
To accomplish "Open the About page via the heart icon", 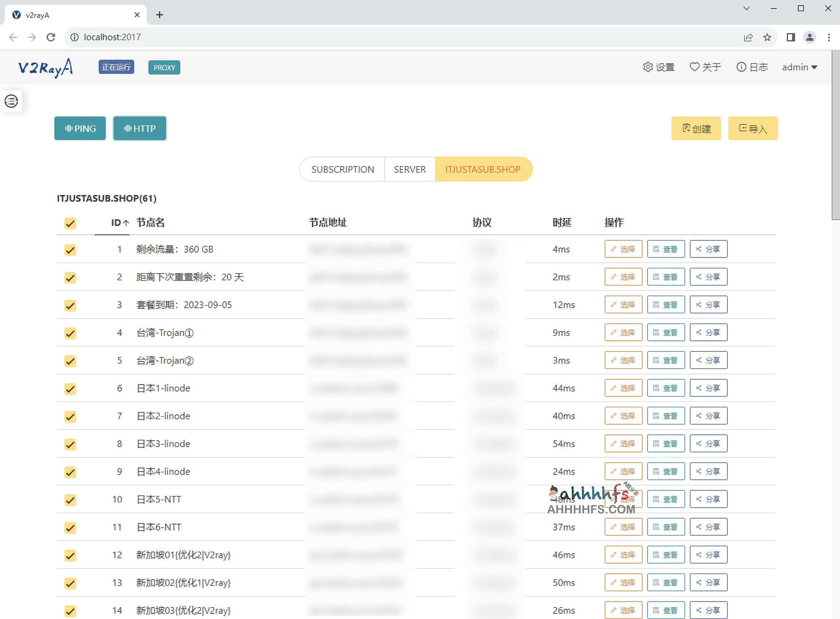I will pos(694,67).
